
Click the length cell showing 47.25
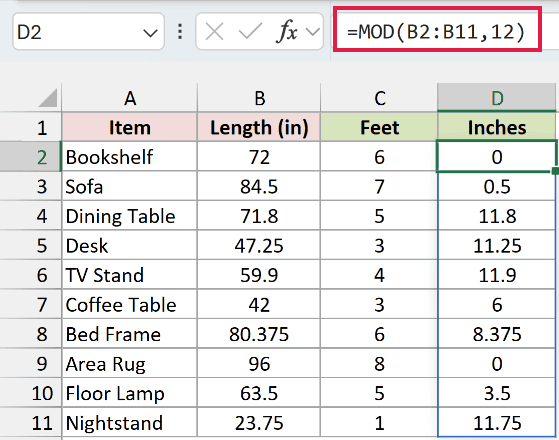(259, 246)
